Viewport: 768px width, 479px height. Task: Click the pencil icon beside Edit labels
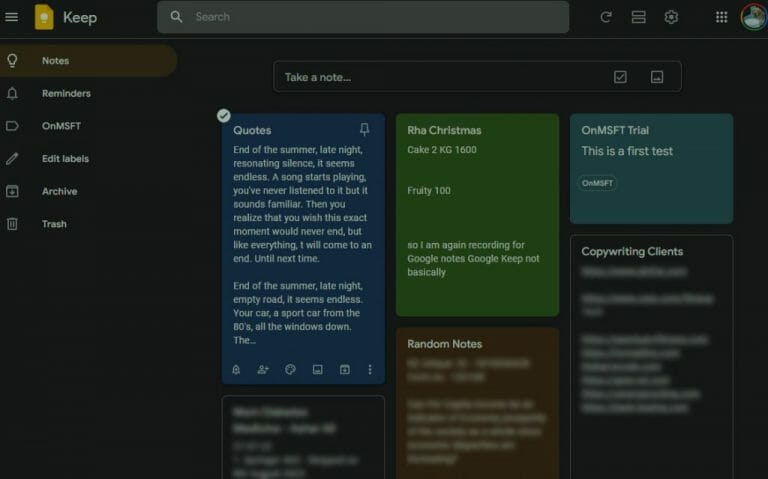point(12,159)
